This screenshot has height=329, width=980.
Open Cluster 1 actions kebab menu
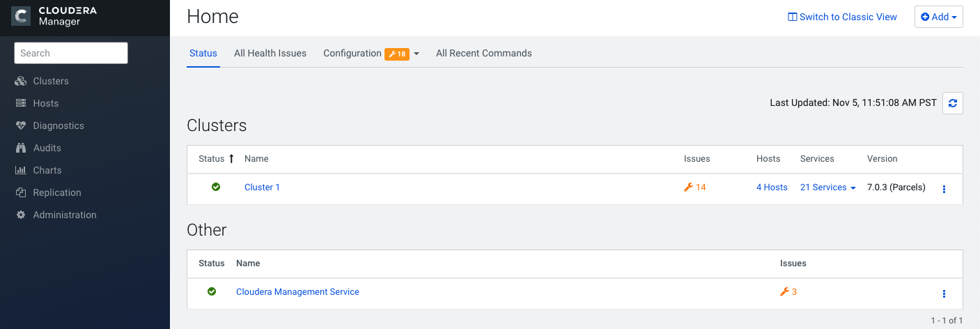944,189
